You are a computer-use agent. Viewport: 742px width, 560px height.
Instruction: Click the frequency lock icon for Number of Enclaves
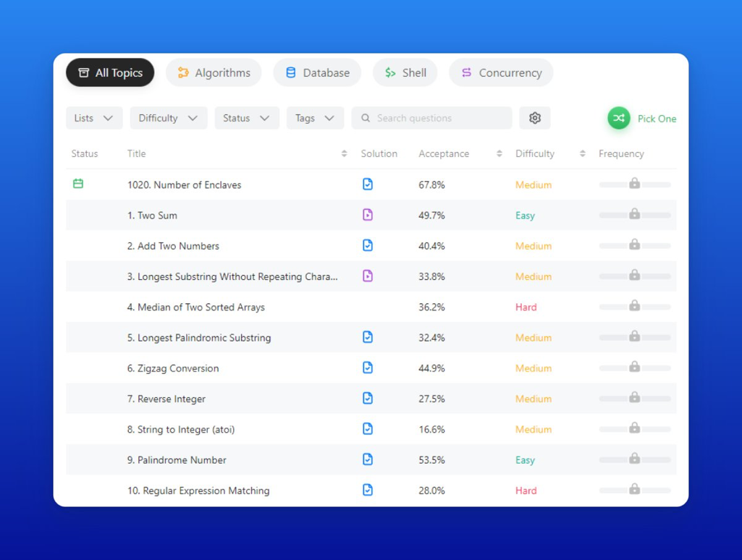[634, 184]
